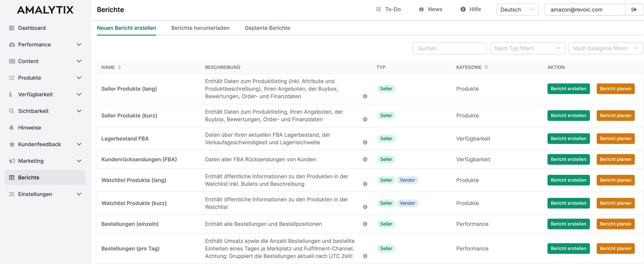Click the Hilfe info icon
This screenshot has width=644, height=264.
point(463,10)
